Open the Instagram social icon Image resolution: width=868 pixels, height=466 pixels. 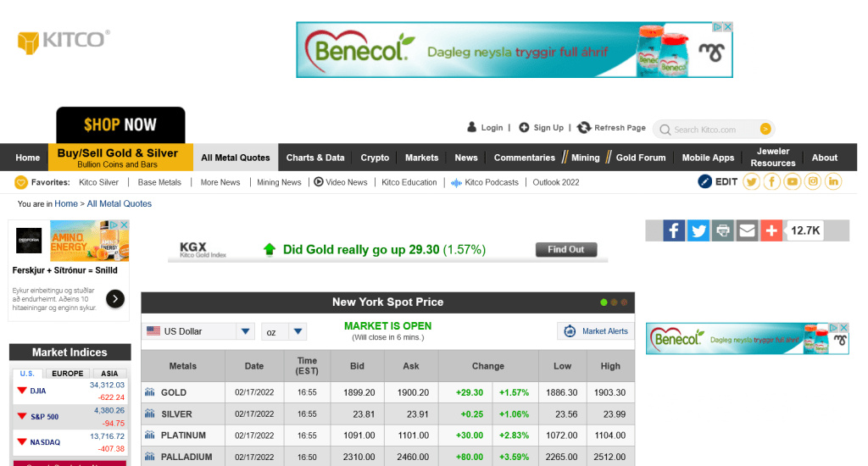coord(813,181)
